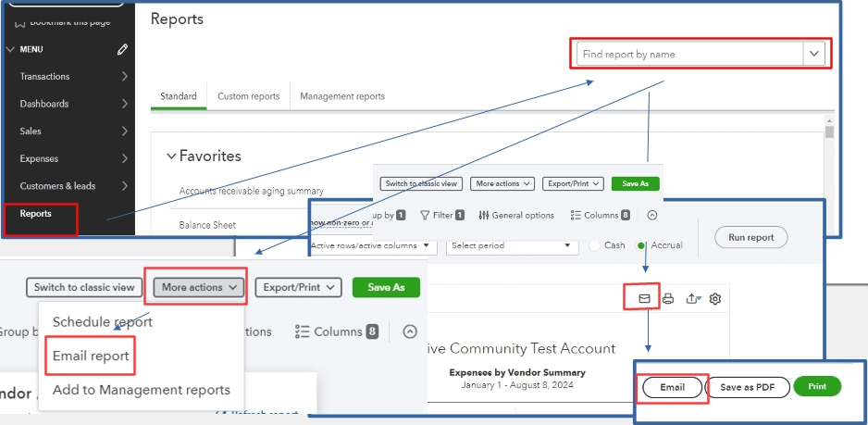Switch to the Custom reports tab
The width and height of the screenshot is (868, 425).
tap(248, 96)
